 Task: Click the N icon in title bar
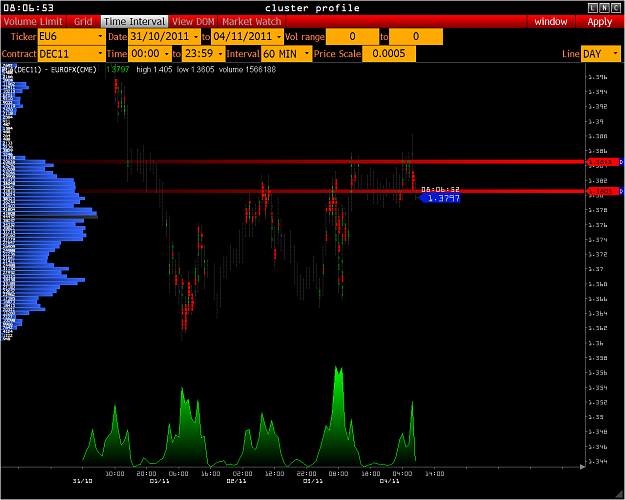click(603, 8)
